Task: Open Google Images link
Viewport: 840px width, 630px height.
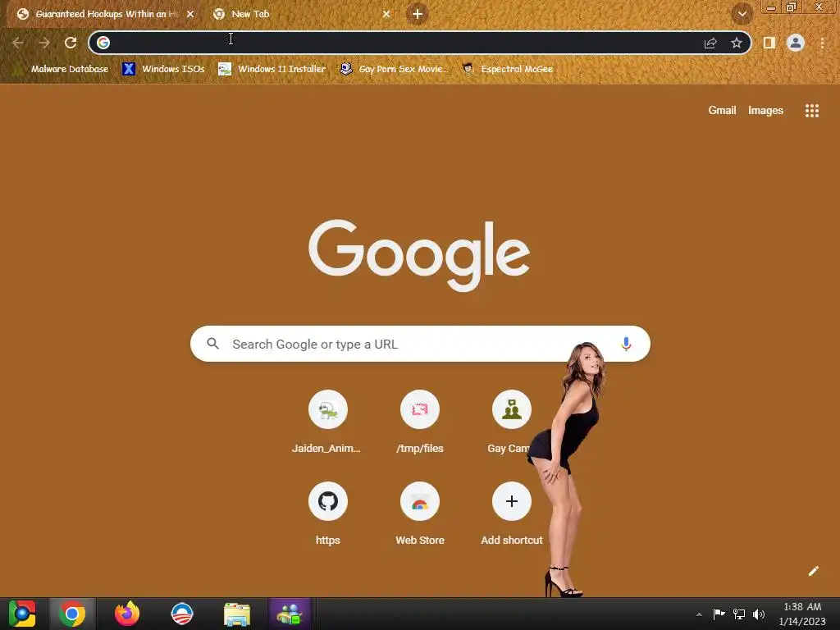Action: coord(765,111)
